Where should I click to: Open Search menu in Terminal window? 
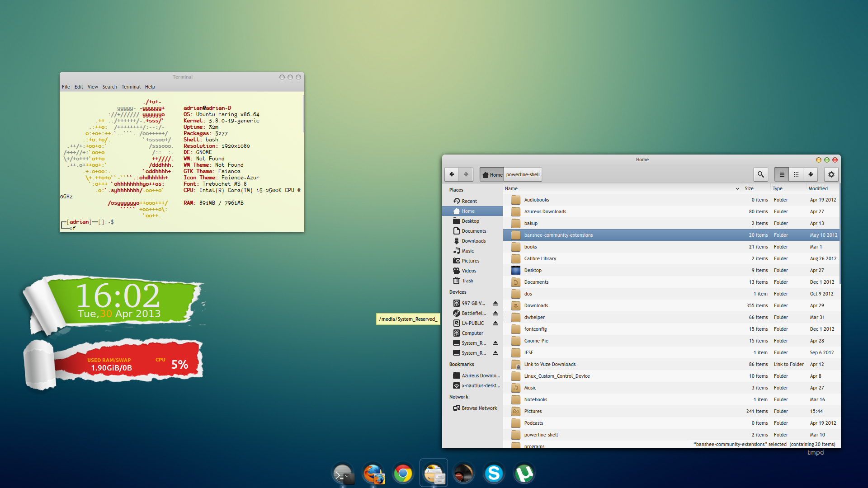[109, 87]
